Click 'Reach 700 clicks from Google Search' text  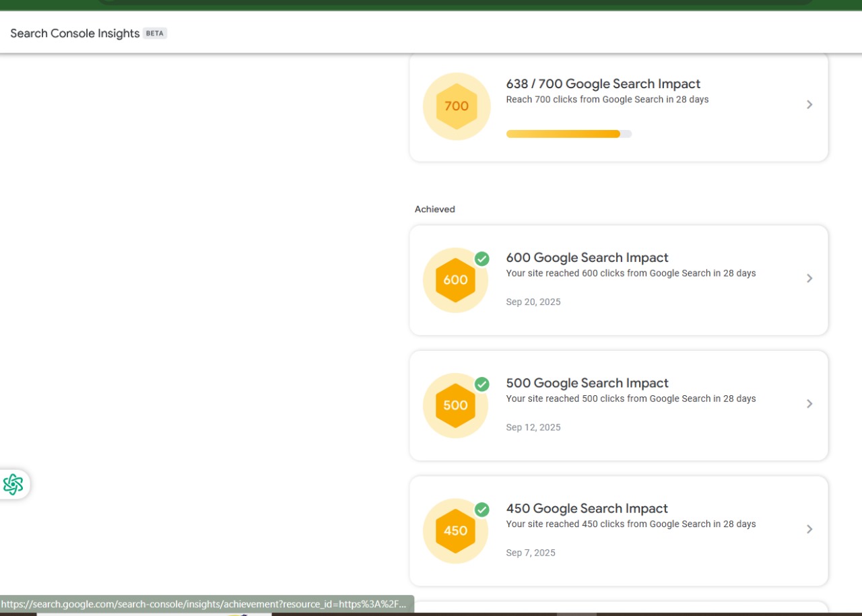607,100
